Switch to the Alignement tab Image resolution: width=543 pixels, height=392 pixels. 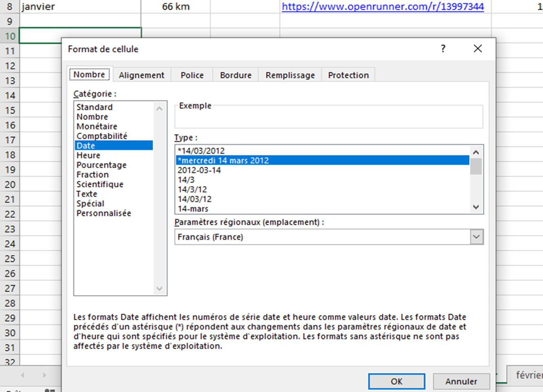click(x=141, y=75)
